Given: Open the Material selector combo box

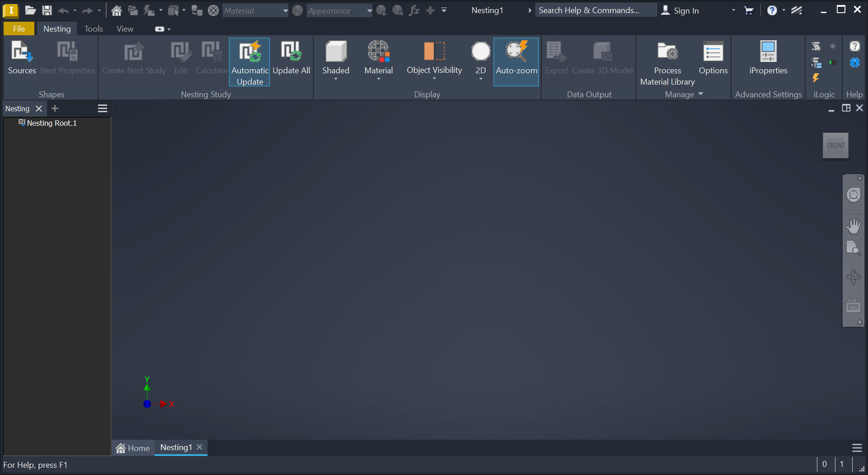Looking at the screenshot, I should tap(255, 10).
